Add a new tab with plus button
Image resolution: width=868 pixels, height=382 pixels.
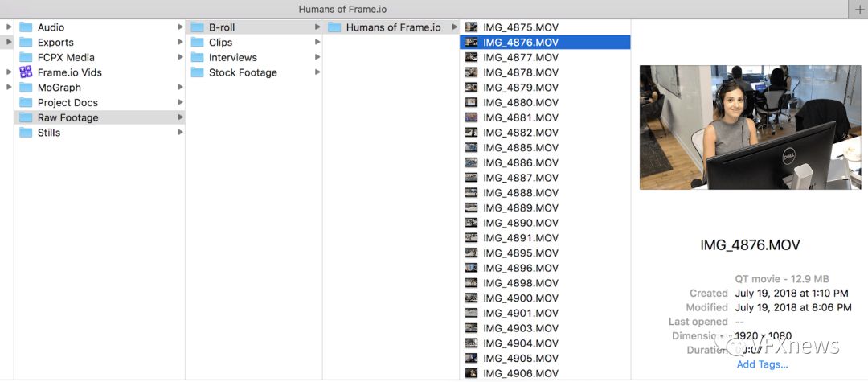coord(859,9)
